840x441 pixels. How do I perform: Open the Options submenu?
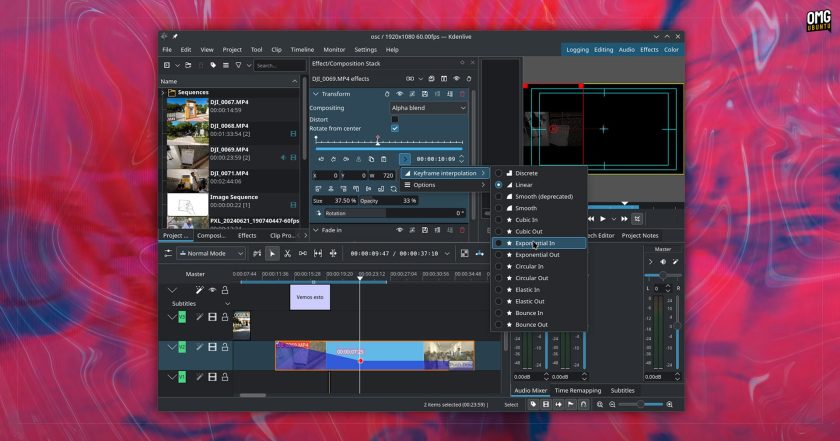[x=444, y=185]
